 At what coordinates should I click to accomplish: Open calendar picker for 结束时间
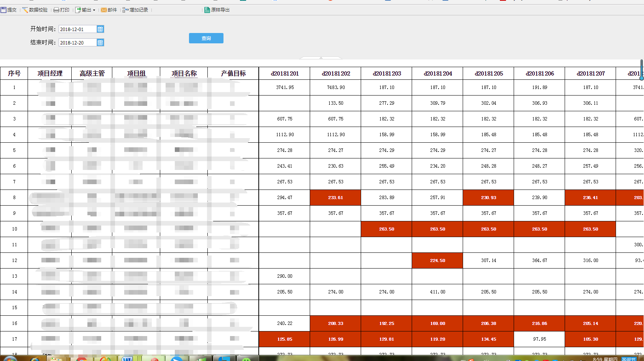click(x=100, y=43)
